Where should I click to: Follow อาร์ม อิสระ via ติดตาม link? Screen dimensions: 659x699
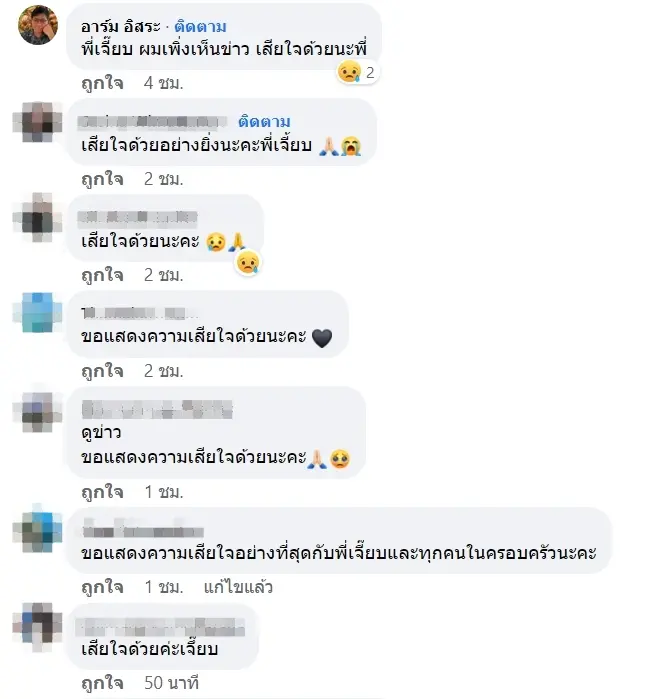tap(200, 27)
